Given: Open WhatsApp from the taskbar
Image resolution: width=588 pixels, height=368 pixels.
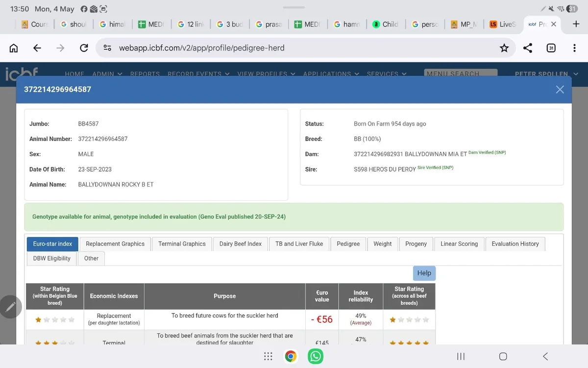Looking at the screenshot, I should click(315, 357).
